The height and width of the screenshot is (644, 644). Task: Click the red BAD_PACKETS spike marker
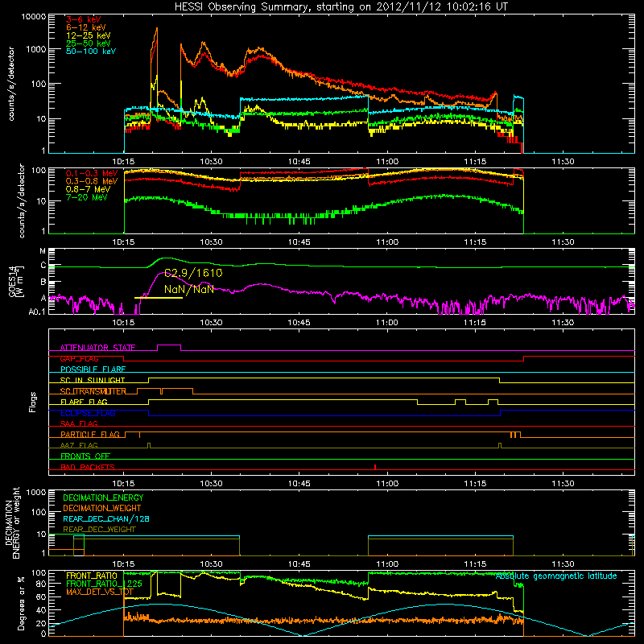pyautogui.click(x=375, y=467)
